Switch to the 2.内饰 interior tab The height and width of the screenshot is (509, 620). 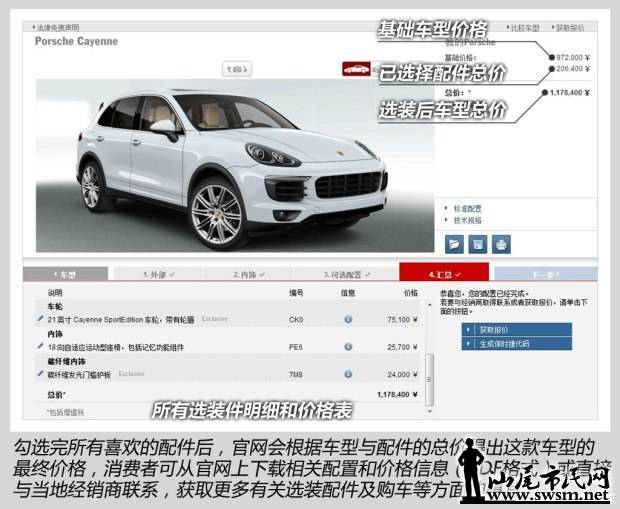tap(248, 274)
